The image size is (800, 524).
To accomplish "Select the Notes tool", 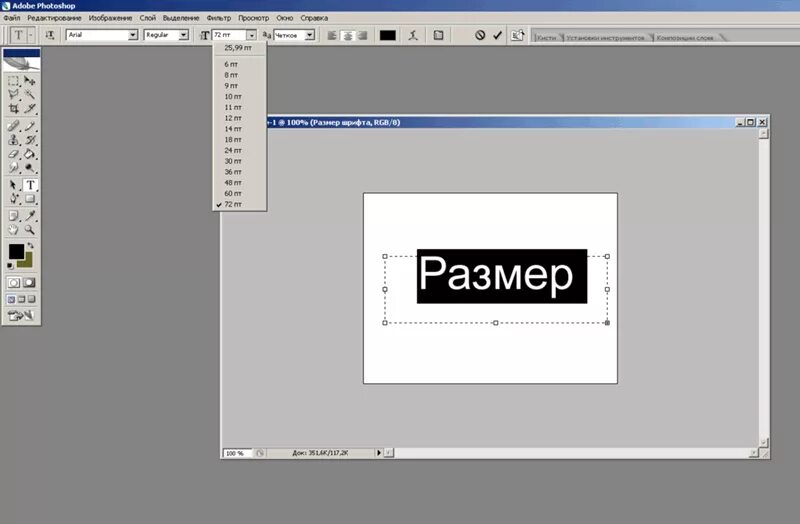I will click(x=13, y=216).
